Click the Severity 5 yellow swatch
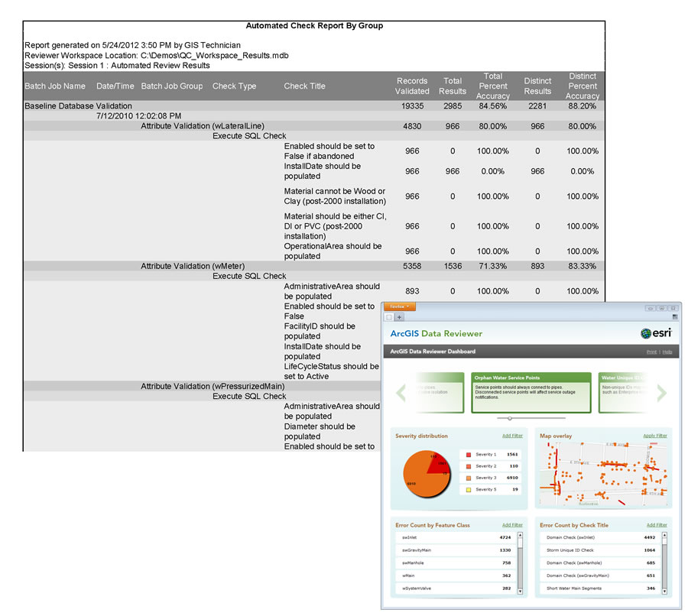The width and height of the screenshot is (688, 616). [x=468, y=490]
